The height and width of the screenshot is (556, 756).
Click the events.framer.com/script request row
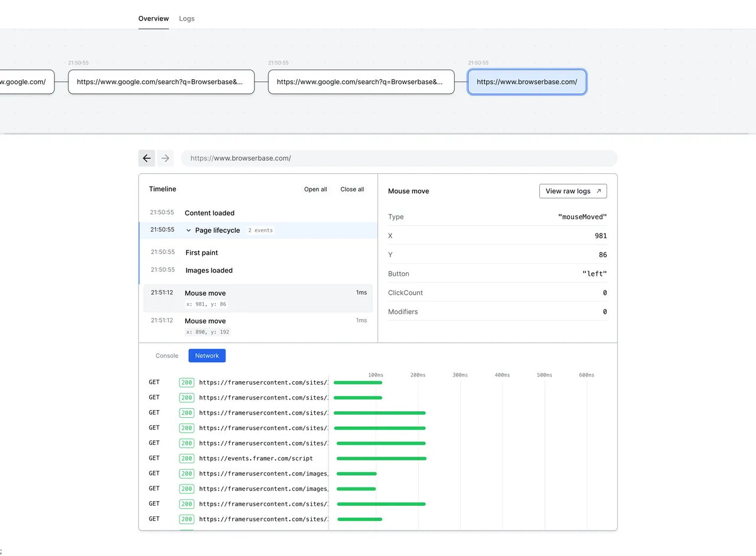[x=378, y=458]
